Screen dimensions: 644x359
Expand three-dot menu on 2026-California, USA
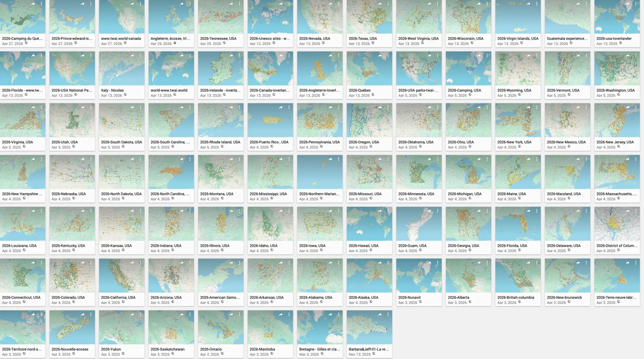140,263
